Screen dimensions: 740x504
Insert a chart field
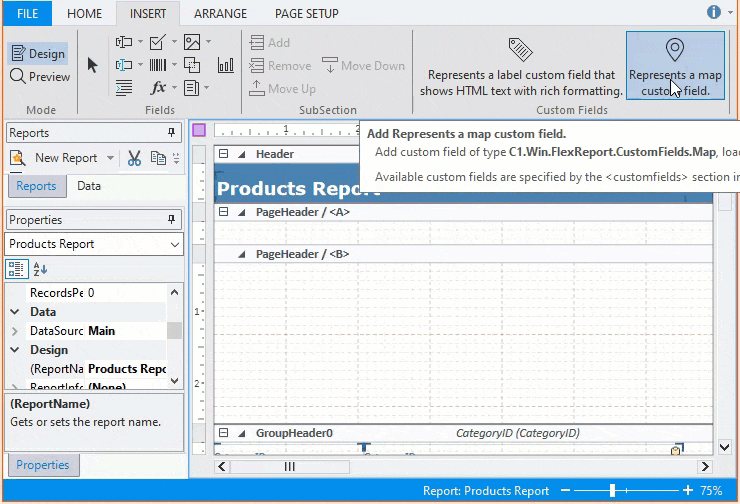coord(226,65)
